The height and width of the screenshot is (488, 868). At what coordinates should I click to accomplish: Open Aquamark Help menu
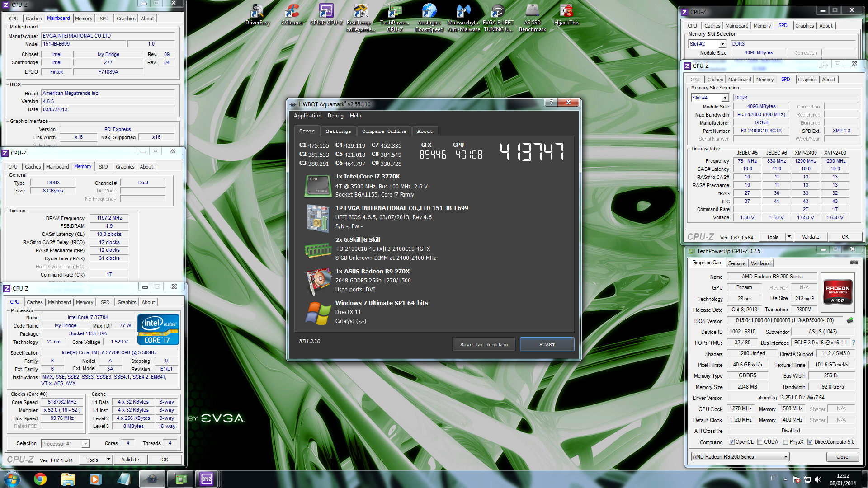(355, 116)
